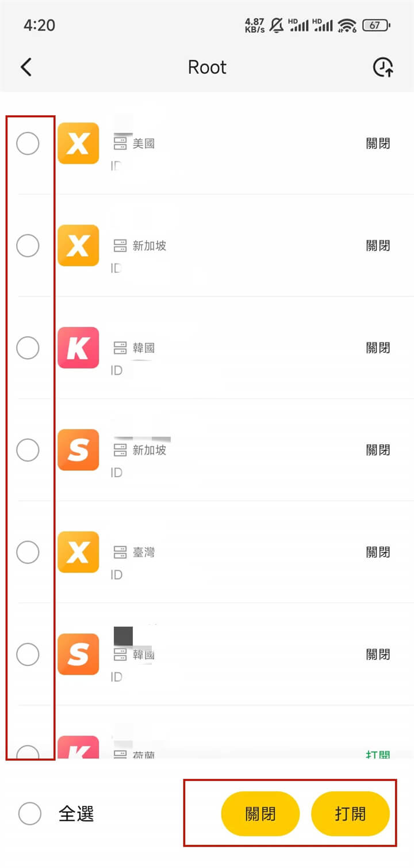
Task: Tap the Wi-Fi icon in status bar
Action: point(347,25)
